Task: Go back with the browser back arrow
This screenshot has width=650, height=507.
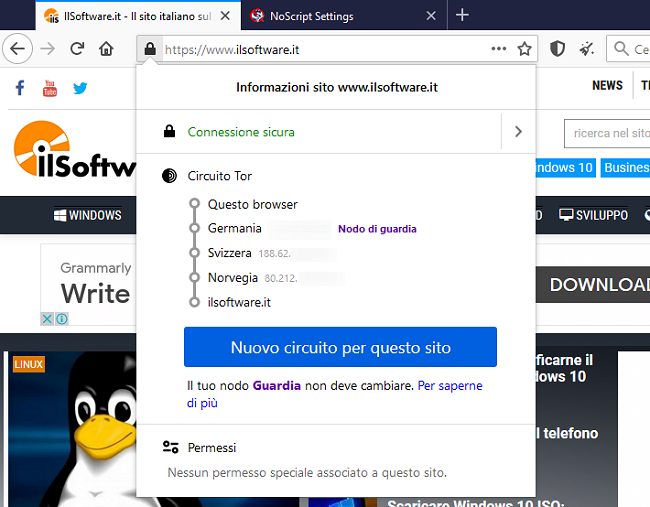Action: [17, 49]
